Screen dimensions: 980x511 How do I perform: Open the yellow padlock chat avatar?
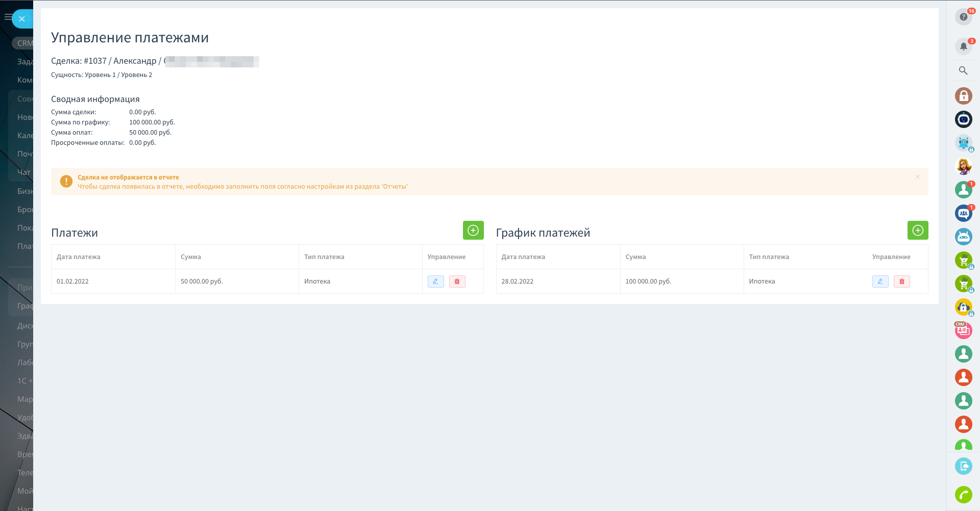963,307
